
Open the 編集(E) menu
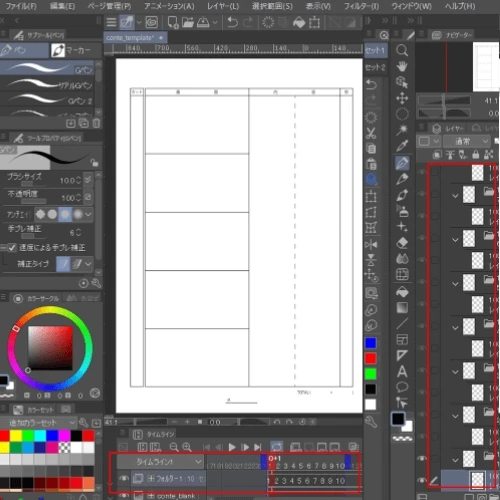62,6
